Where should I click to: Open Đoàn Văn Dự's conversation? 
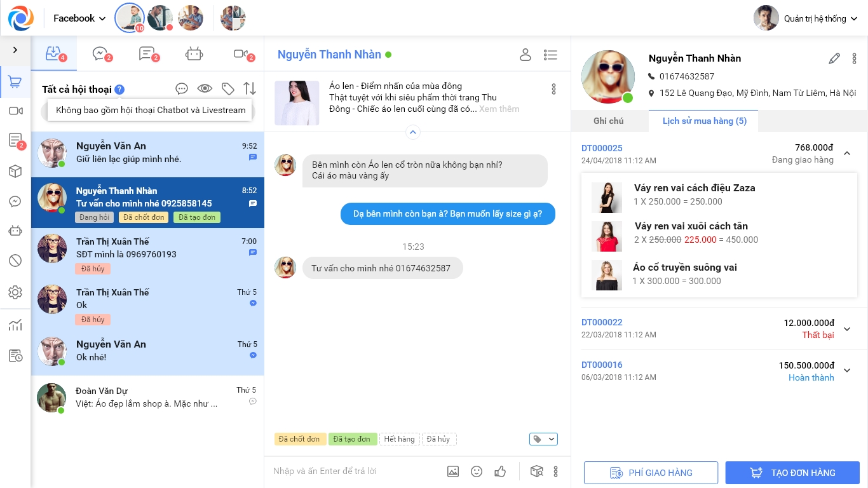(x=147, y=397)
